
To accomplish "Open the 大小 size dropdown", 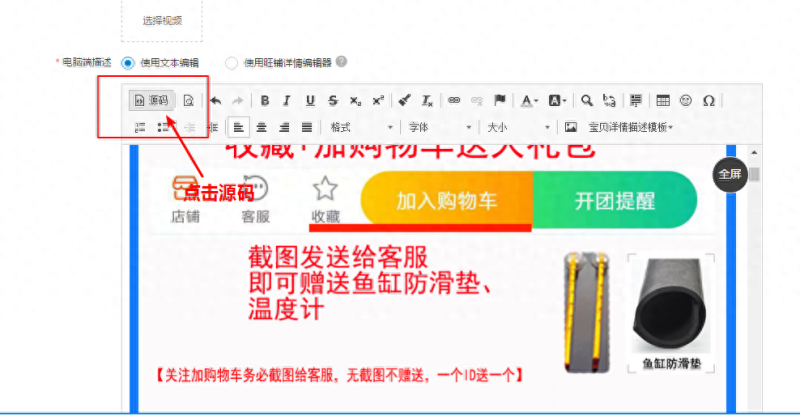I will [x=518, y=128].
